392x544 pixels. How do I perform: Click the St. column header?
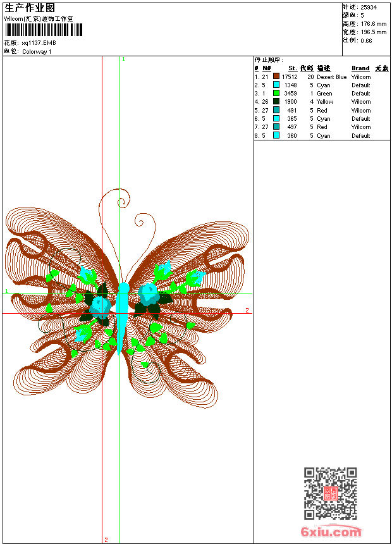[293, 68]
